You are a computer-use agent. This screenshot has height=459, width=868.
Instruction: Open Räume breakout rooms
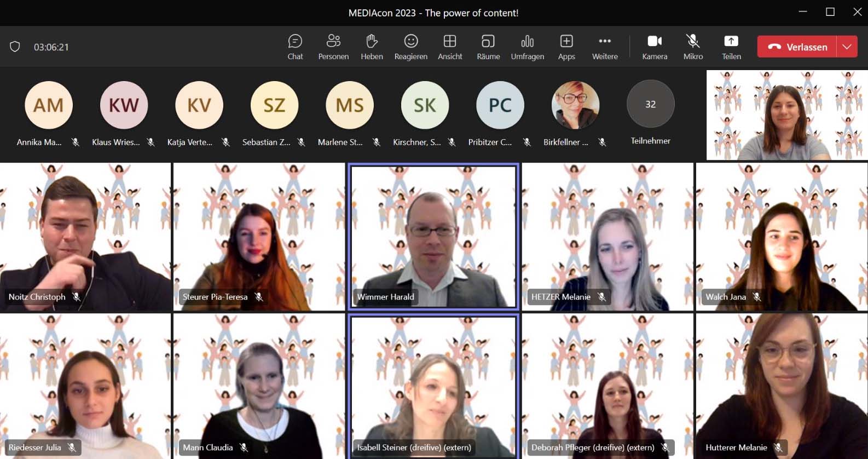tap(488, 47)
